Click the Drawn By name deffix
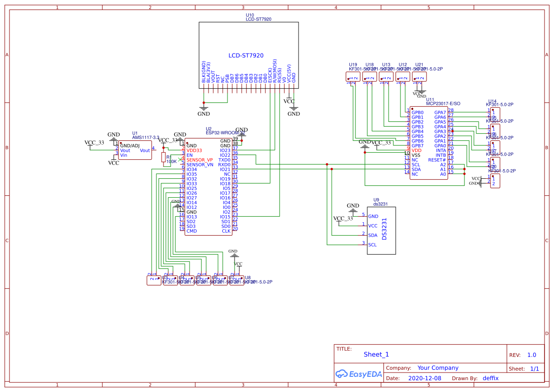Viewport: 554px width, 392px height. [x=491, y=378]
